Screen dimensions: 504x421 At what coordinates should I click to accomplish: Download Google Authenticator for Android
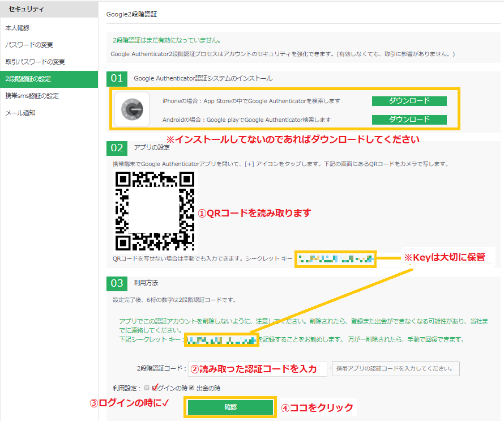[409, 120]
